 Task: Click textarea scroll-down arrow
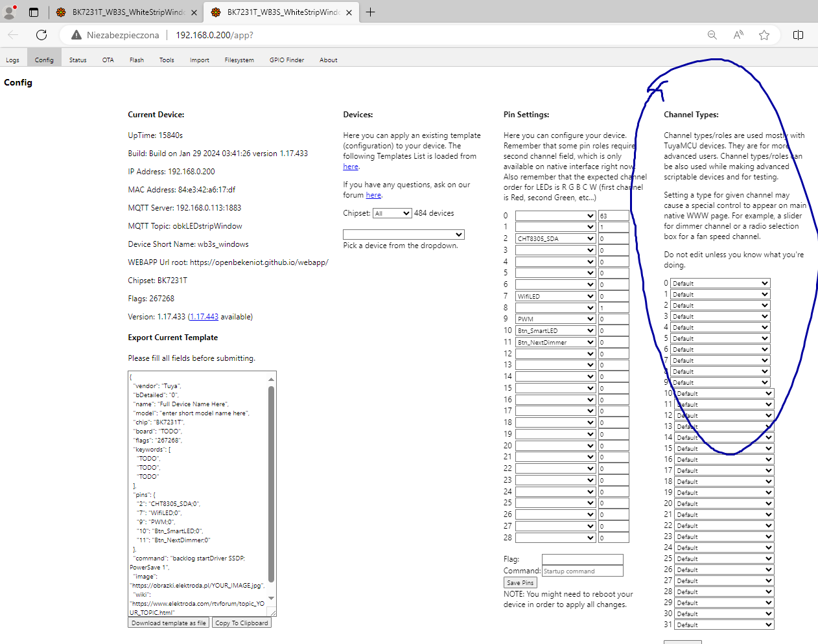click(272, 598)
